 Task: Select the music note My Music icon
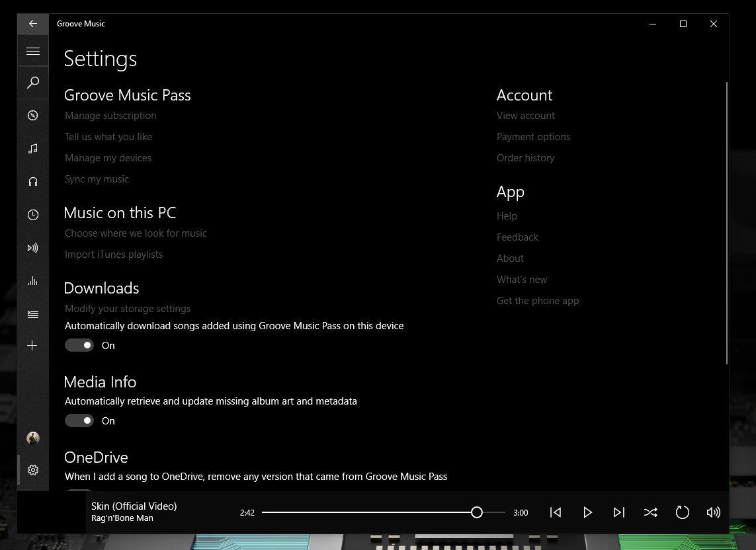pos(32,148)
